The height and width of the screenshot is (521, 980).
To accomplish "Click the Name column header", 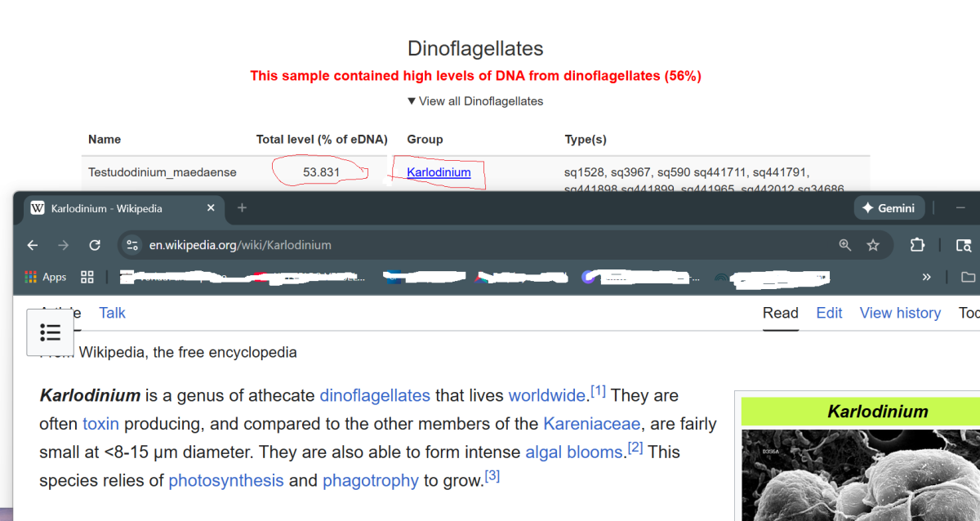I will pyautogui.click(x=105, y=140).
